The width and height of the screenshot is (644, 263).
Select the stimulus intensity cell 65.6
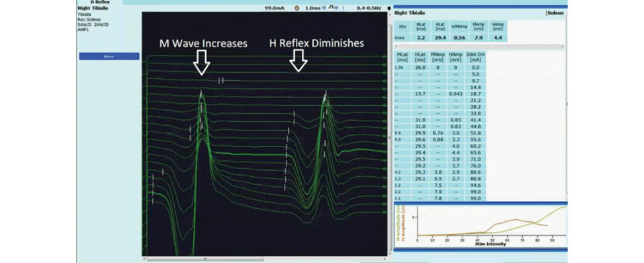pos(476,152)
